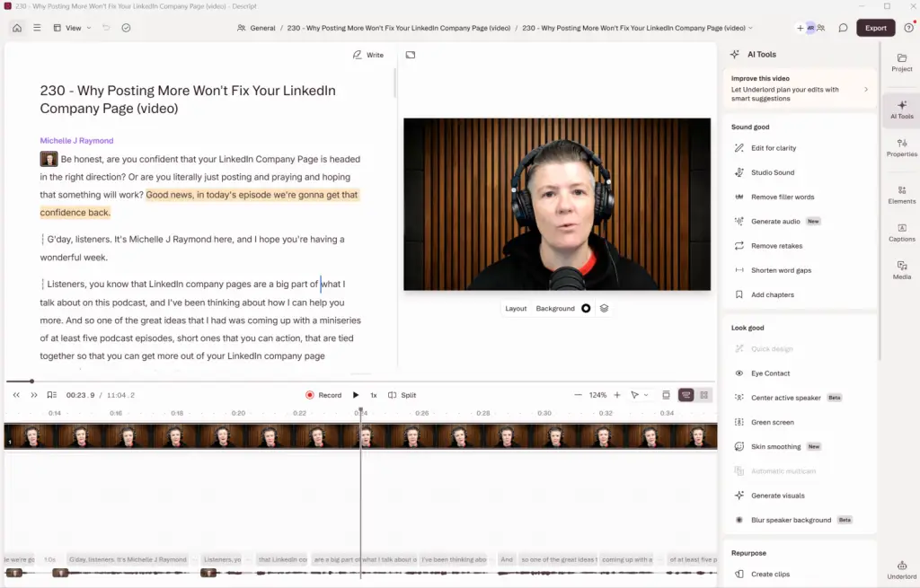Open the Captions sidebar tab
Viewport: 920px width, 588px height.
(x=902, y=233)
